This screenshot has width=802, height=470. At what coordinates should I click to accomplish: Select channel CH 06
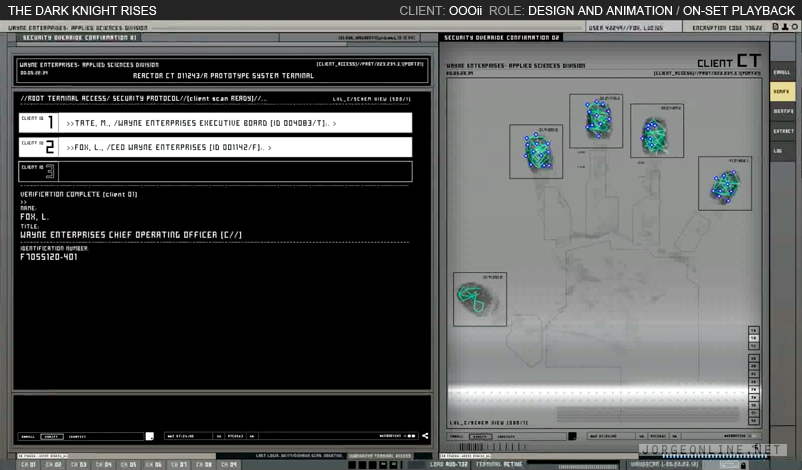(x=153, y=464)
